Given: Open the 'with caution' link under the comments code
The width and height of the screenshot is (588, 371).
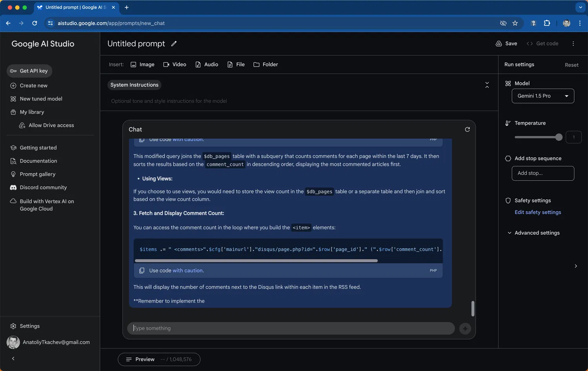Looking at the screenshot, I should [x=188, y=271].
